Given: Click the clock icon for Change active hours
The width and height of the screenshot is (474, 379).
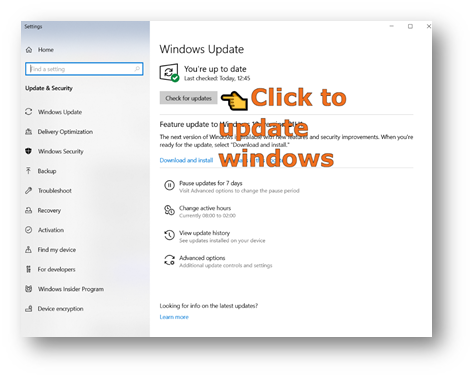Looking at the screenshot, I should coord(169,210).
